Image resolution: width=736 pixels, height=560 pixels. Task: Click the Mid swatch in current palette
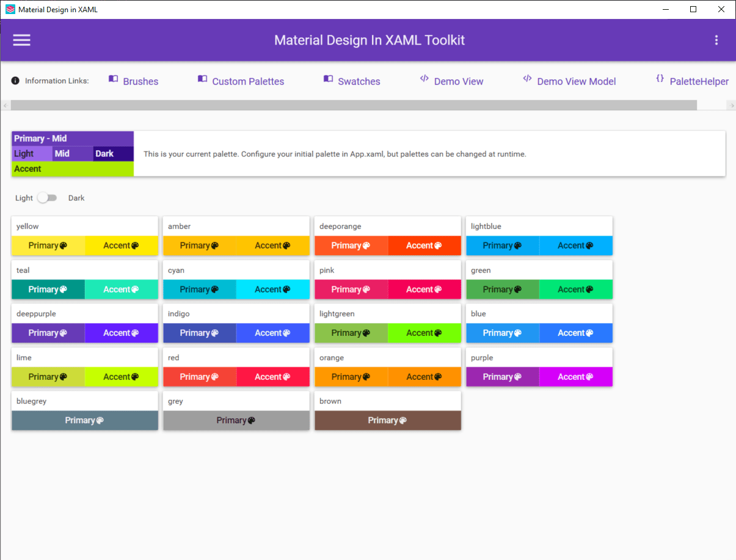click(x=73, y=153)
